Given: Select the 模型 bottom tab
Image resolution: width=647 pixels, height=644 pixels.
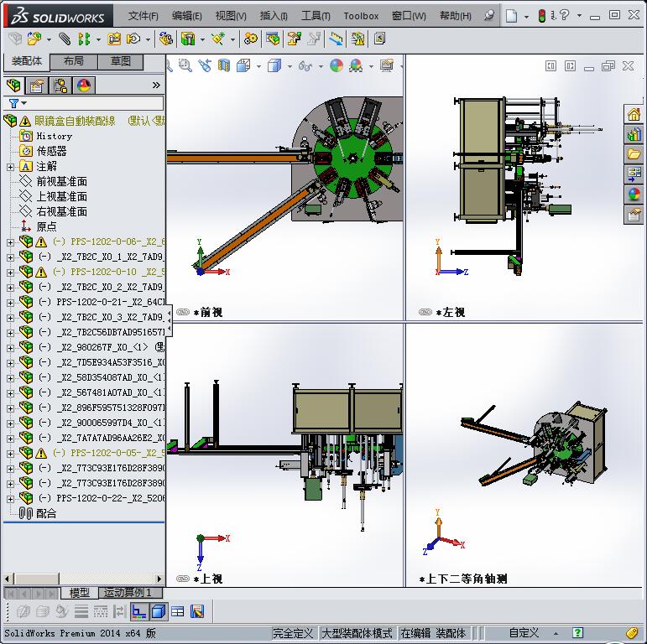Looking at the screenshot, I should pos(79,593).
